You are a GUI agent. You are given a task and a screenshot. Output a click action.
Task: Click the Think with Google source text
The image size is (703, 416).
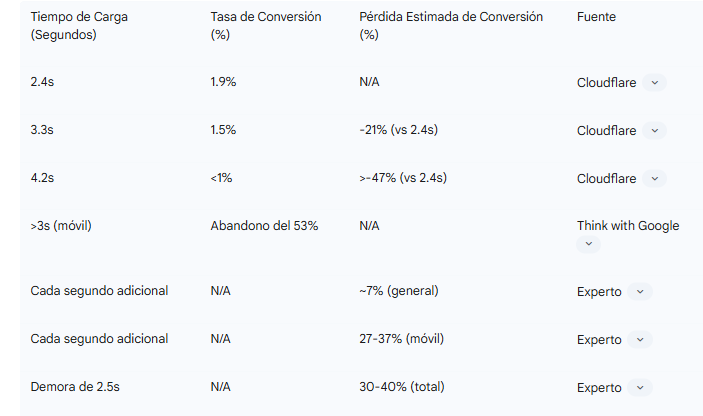(627, 226)
